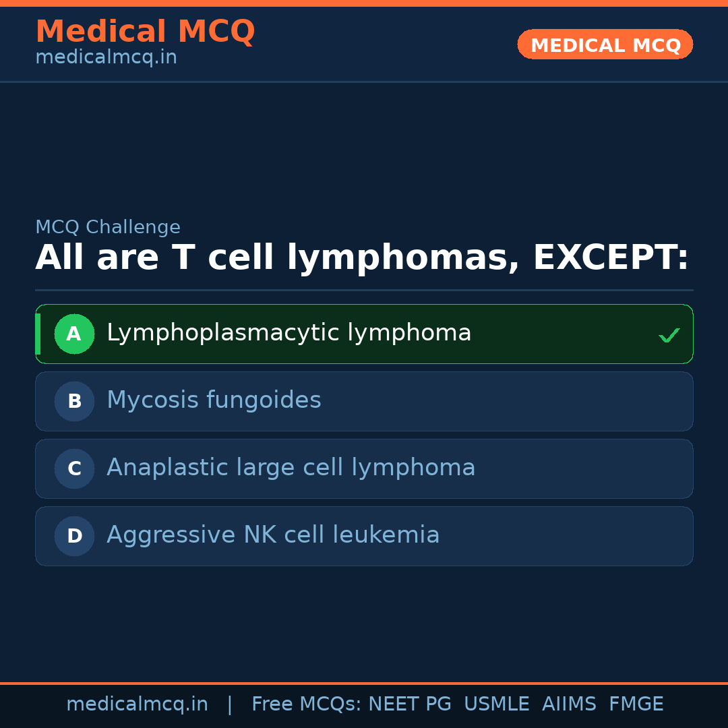Click the Medical MCQ header title
The height and width of the screenshot is (728, 728).
click(x=145, y=32)
